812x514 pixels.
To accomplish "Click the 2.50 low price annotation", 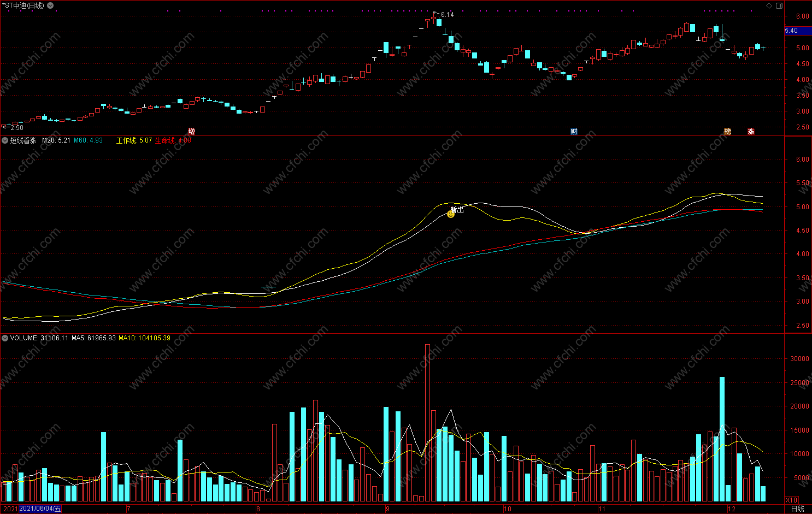I will click(x=17, y=128).
